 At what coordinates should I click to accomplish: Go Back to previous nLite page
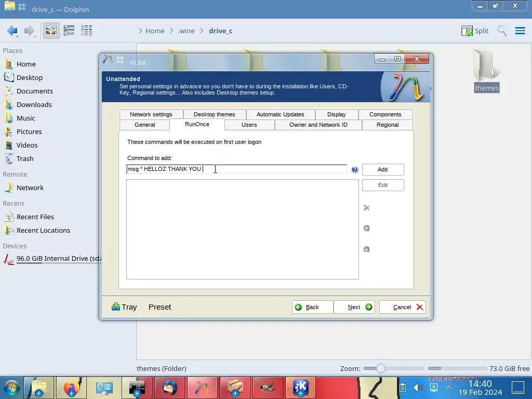(x=312, y=307)
